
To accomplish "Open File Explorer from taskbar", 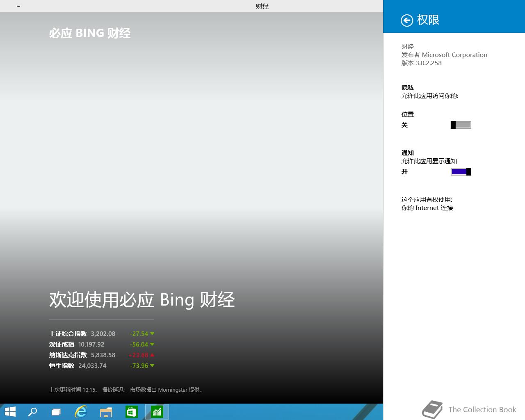I will click(x=106, y=412).
